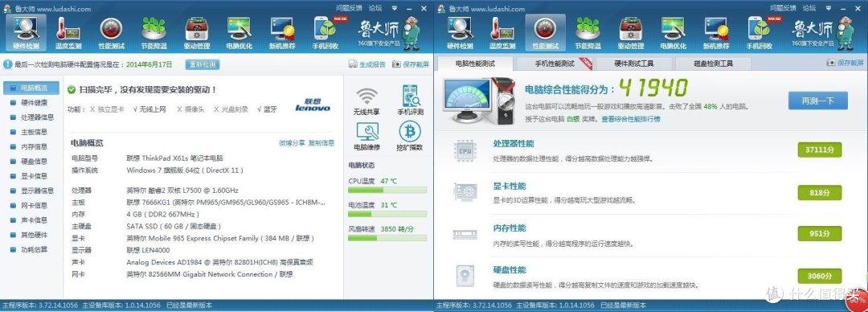Image resolution: width=868 pixels, height=312 pixels.
Task: Open 节能降温 in the right window toolbar
Action: click(588, 33)
